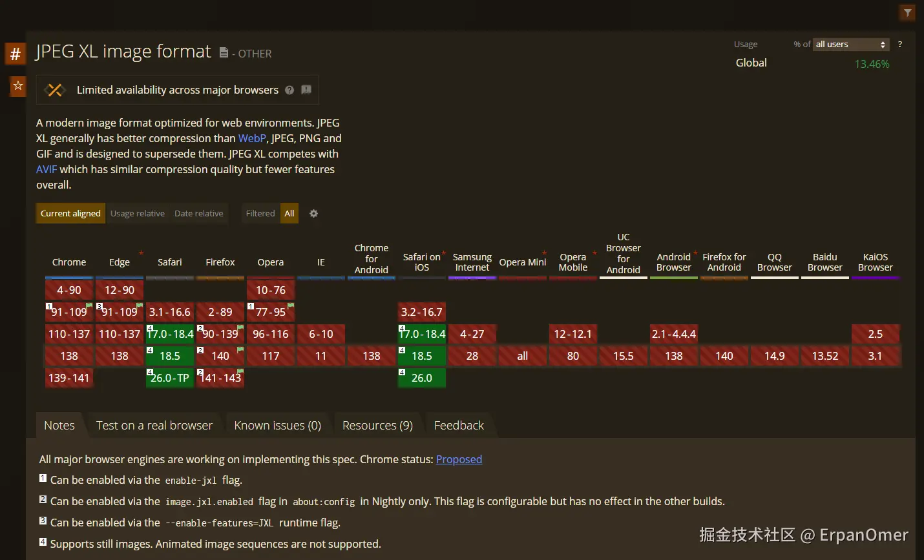
Task: Click the Opera Mobile header
Action: [x=573, y=262]
